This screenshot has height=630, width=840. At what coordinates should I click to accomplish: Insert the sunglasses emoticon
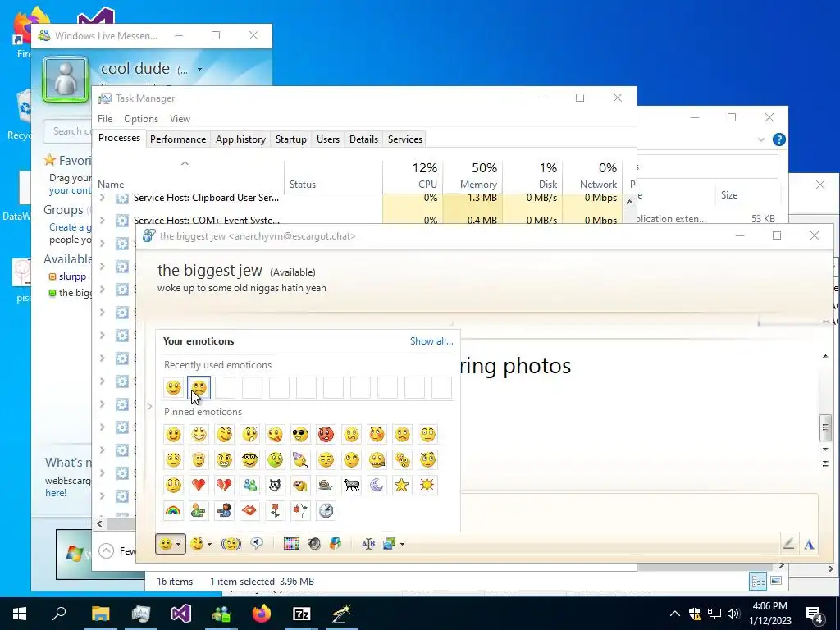300,434
